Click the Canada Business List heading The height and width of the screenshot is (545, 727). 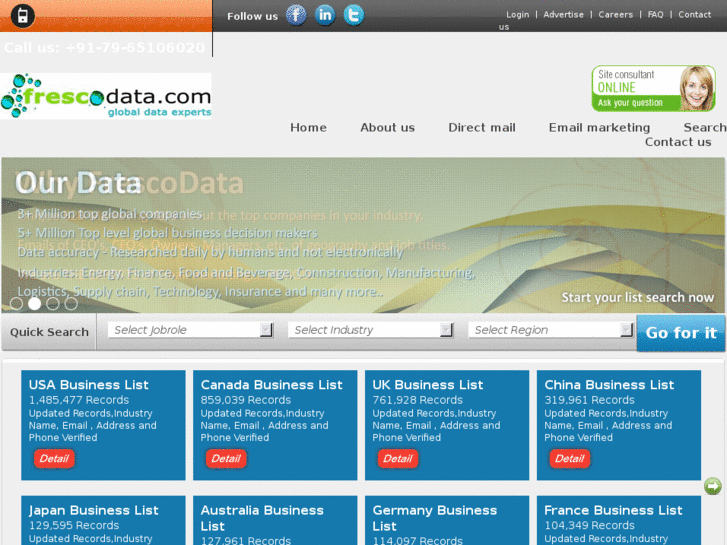[272, 385]
